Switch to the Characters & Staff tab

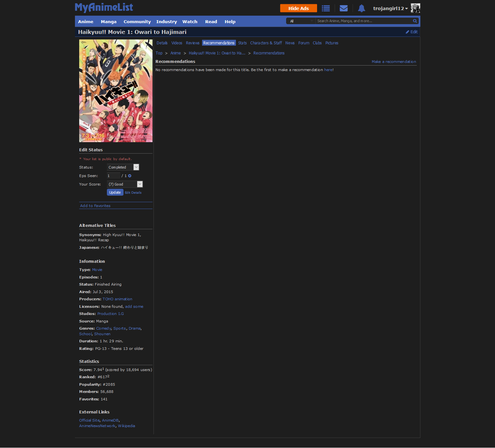266,43
